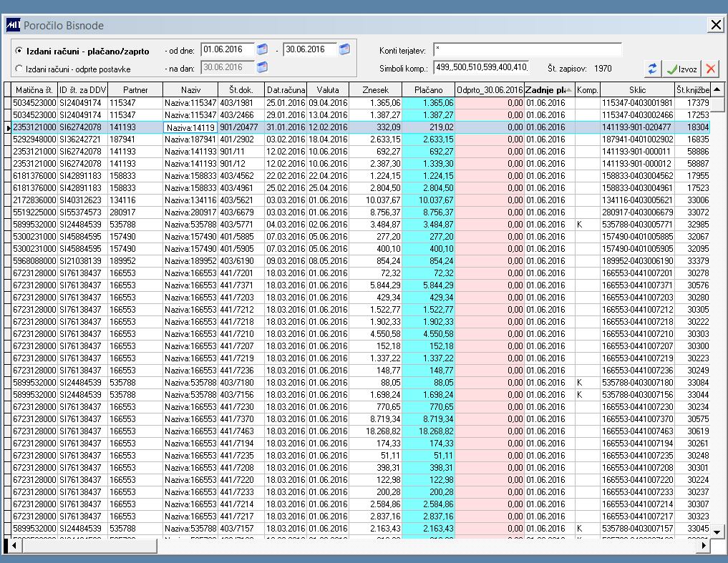728x563 pixels.
Task: Click the scroll down arrow of the table
Action: [717, 532]
